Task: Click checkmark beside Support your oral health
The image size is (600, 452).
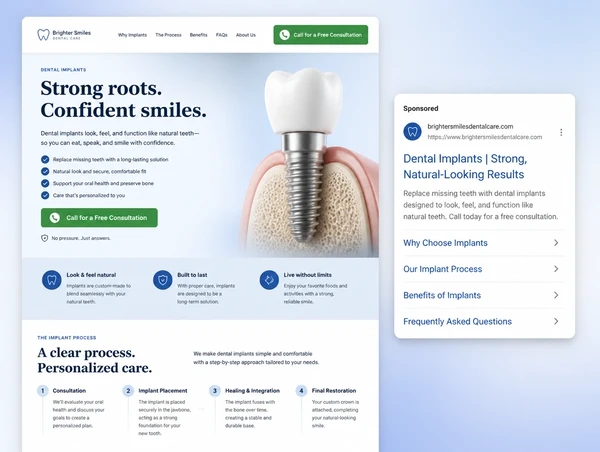Action: point(45,183)
